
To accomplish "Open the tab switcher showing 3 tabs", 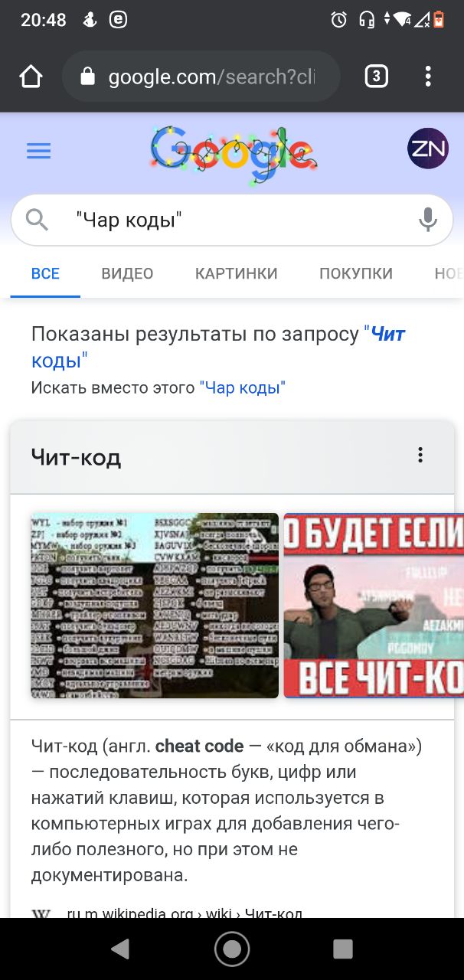I will tap(376, 77).
